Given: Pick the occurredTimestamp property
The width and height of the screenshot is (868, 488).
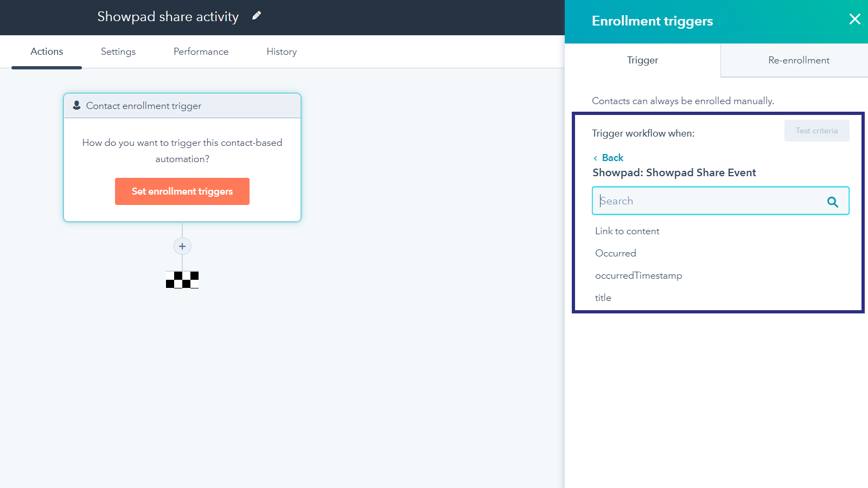Looking at the screenshot, I should pos(639,275).
